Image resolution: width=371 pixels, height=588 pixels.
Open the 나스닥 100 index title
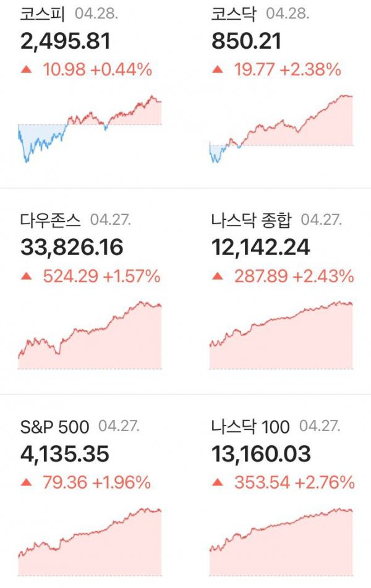point(250,427)
